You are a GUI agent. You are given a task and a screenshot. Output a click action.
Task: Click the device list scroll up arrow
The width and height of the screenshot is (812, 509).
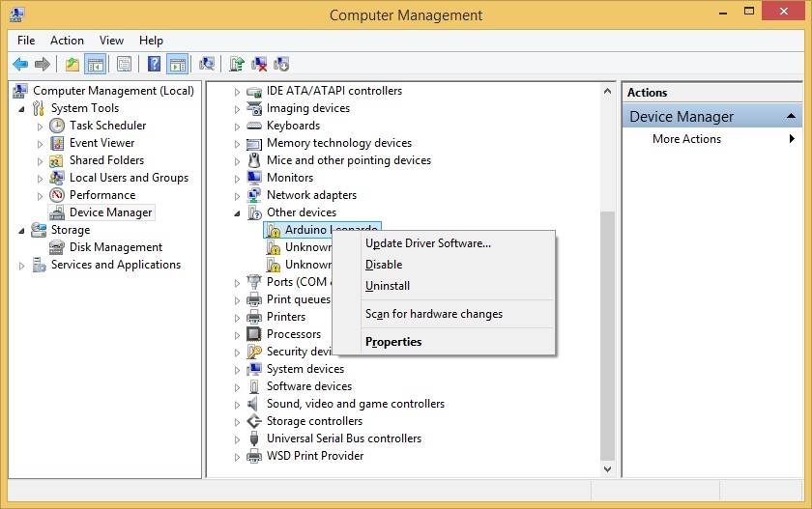(x=607, y=91)
